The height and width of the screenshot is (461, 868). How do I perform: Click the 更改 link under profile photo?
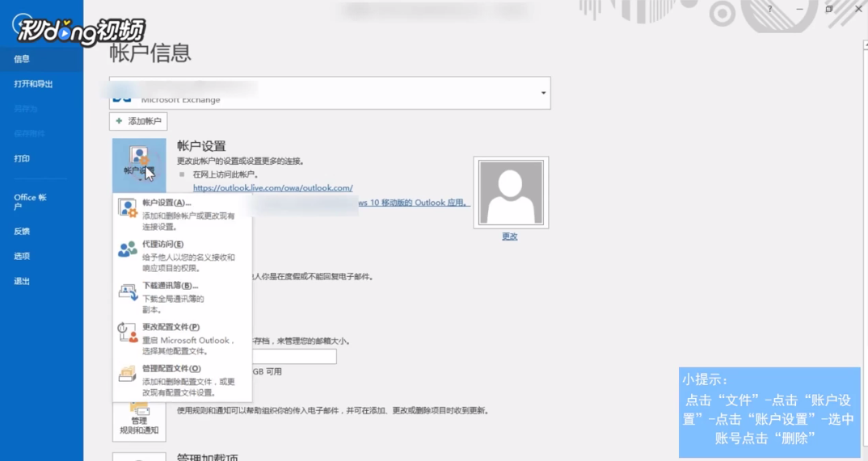coord(510,236)
